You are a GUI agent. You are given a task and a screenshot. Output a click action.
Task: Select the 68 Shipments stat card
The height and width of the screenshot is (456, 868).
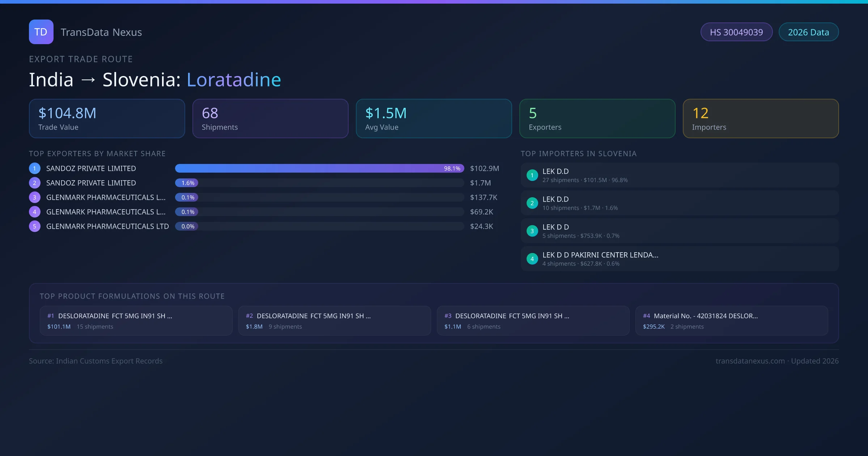tap(270, 119)
